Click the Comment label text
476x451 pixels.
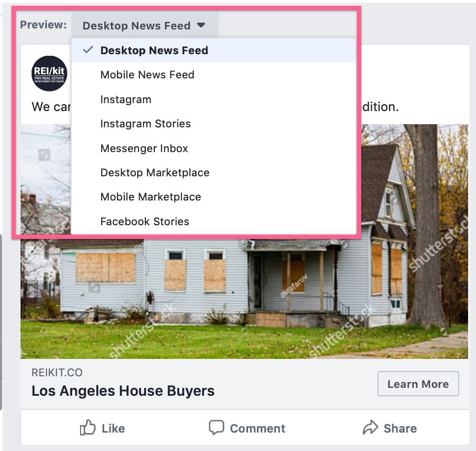pyautogui.click(x=257, y=428)
